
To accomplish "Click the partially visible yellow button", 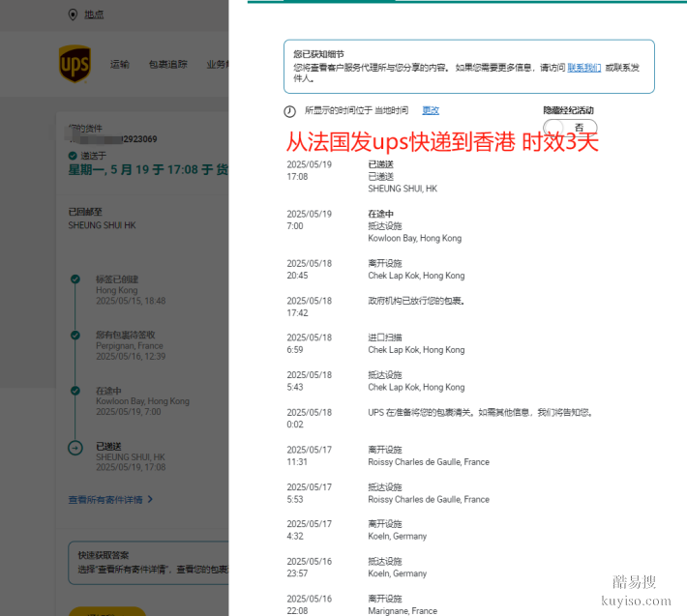I will pyautogui.click(x=106, y=611).
